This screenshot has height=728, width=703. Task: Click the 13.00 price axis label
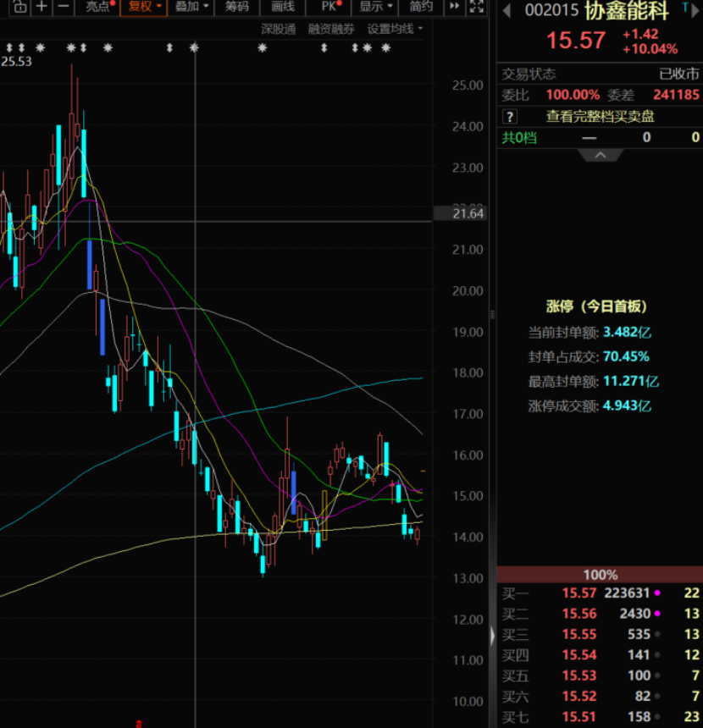pos(468,578)
